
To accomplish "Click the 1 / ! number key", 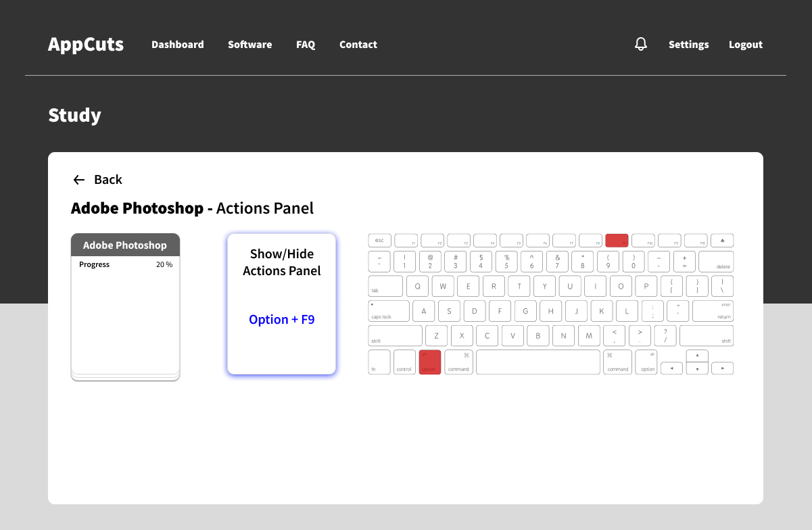I will 404,262.
